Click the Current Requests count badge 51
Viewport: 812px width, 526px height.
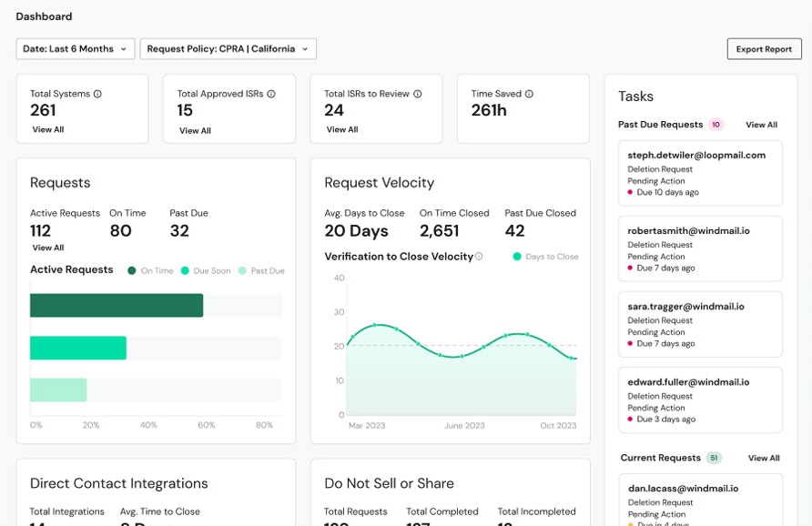pos(714,458)
